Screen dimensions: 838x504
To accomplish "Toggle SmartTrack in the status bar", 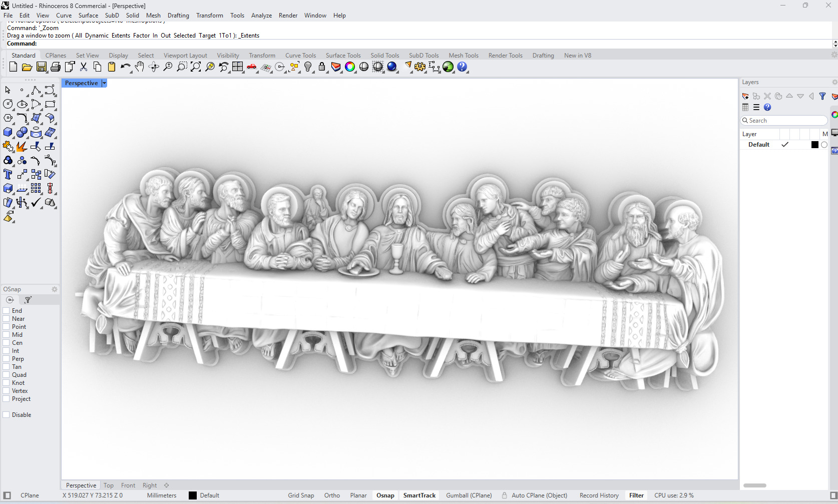I will point(420,495).
